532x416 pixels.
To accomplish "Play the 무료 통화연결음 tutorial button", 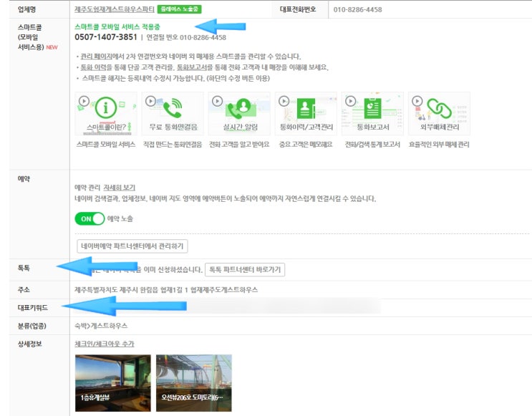I will (150, 101).
